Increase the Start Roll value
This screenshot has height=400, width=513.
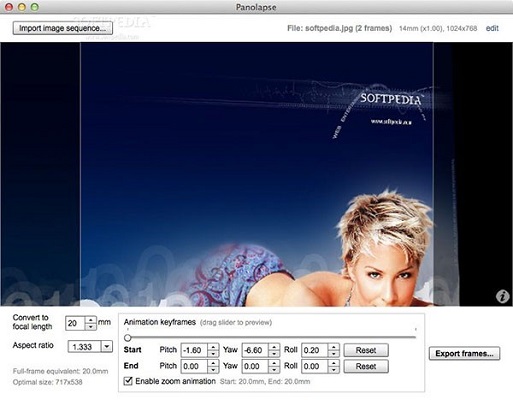tap(333, 347)
